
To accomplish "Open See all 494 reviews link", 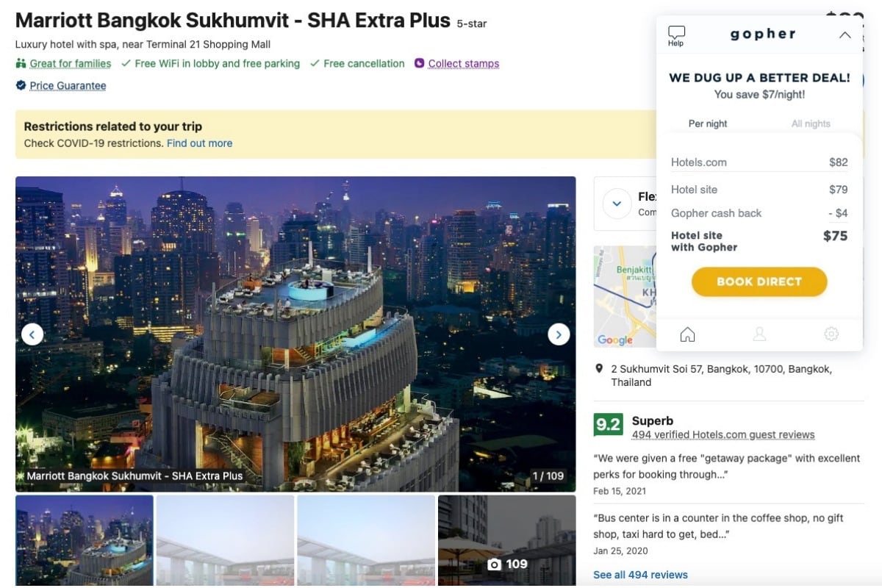I will pos(639,574).
